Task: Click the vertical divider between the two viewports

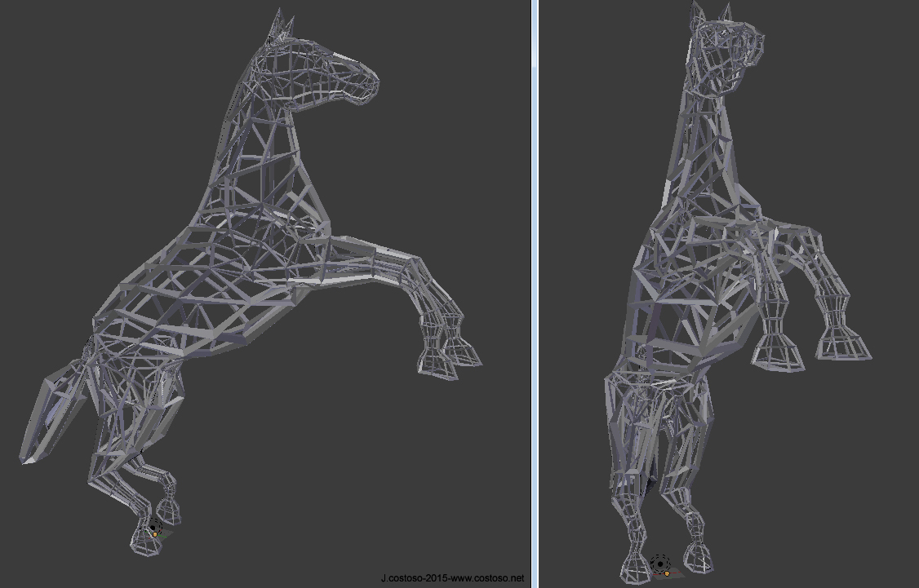Action: click(x=535, y=294)
